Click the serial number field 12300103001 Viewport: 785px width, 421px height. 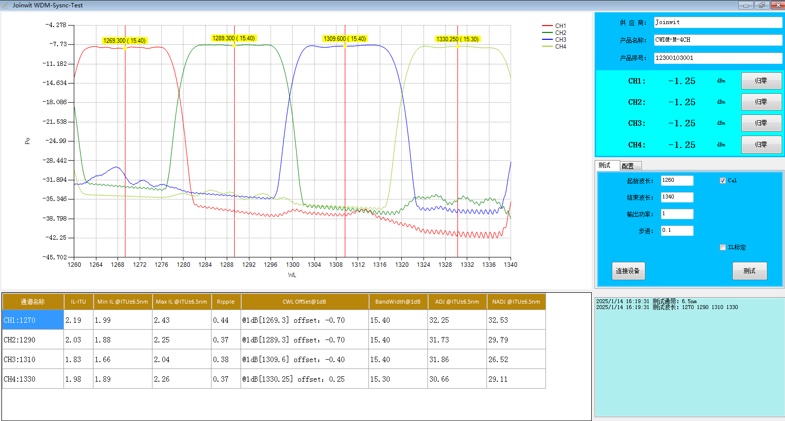tap(717, 58)
